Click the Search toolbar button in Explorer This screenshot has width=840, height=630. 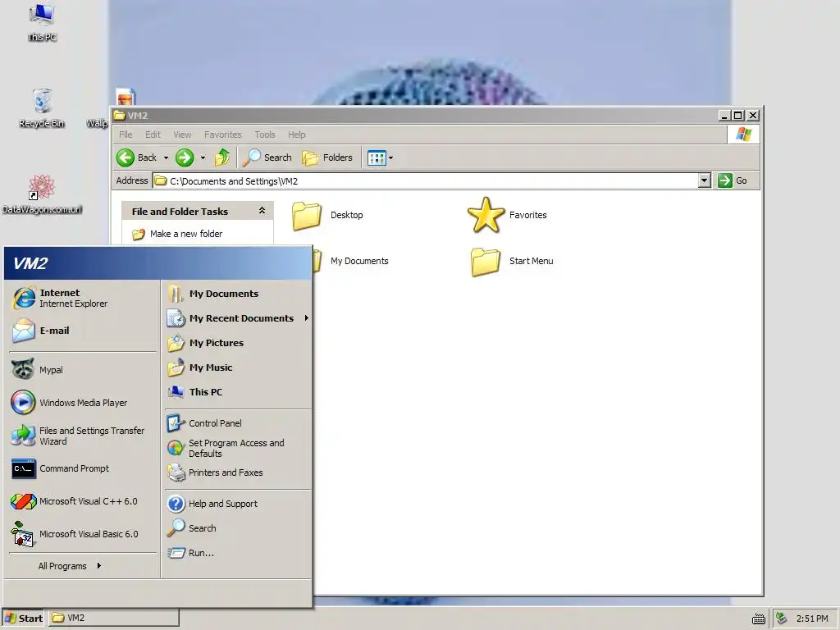267,157
